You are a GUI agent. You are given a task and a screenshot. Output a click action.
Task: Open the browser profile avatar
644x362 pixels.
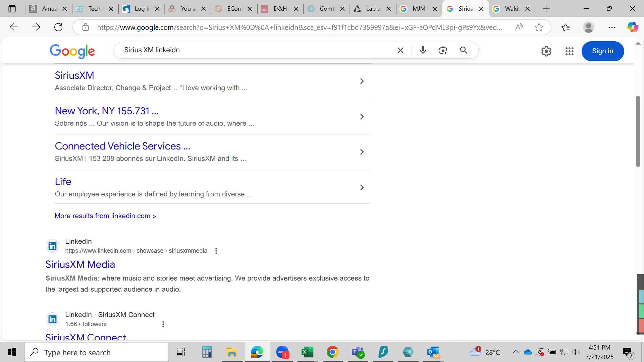[x=589, y=27]
